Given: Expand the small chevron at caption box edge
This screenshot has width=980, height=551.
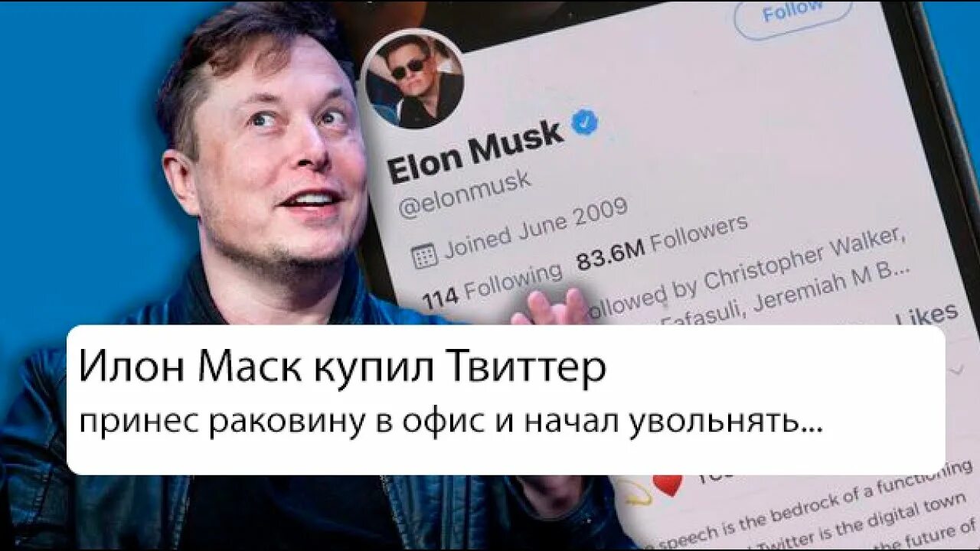Looking at the screenshot, I should click(955, 370).
